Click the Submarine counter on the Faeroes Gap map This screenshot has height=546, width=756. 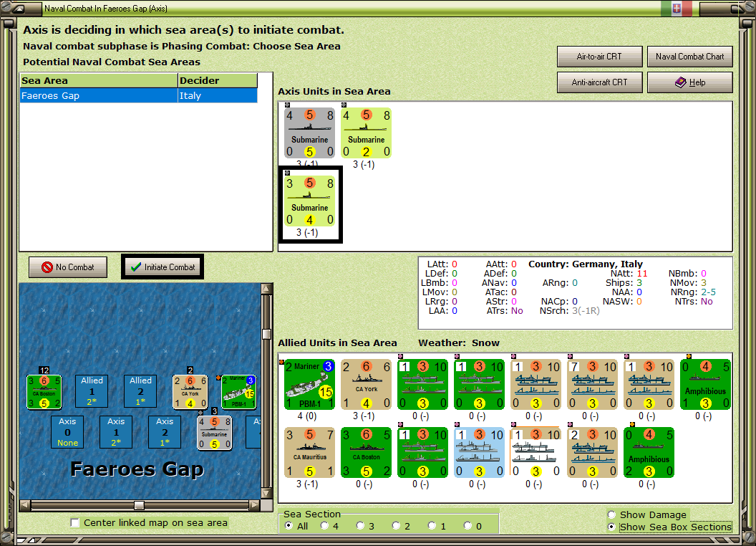[215, 433]
